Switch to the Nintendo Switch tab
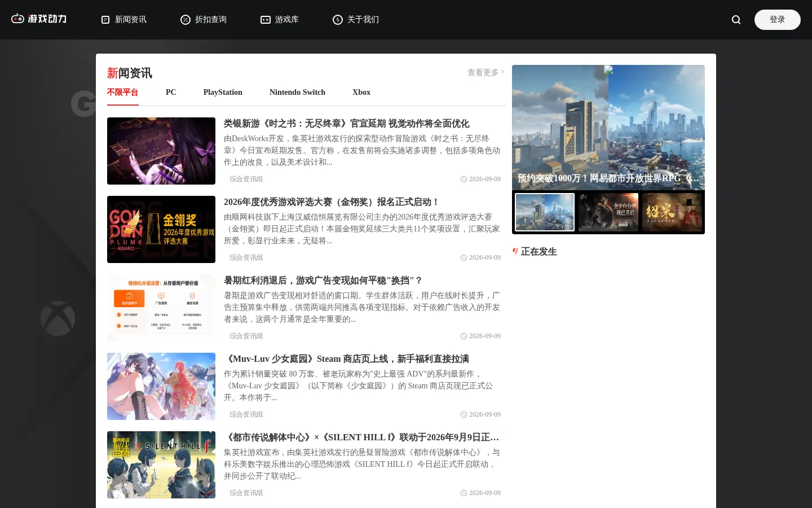The width and height of the screenshot is (812, 508). click(x=297, y=93)
